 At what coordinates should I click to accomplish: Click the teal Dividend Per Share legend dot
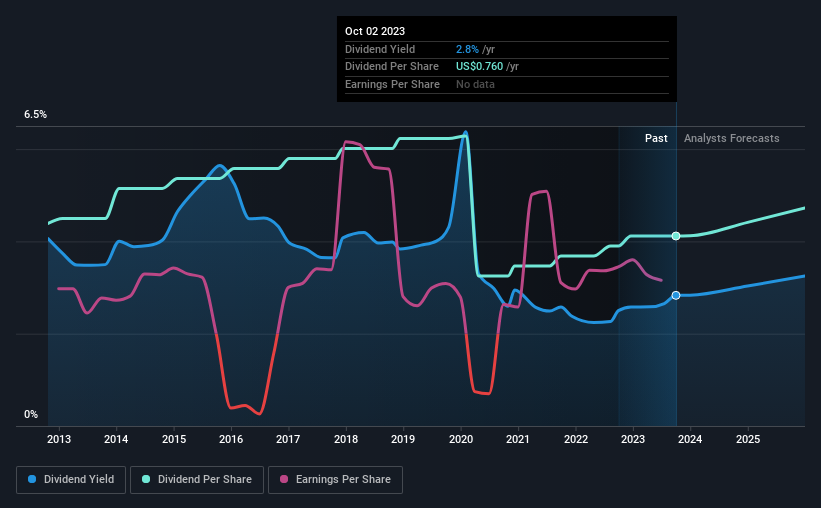click(146, 479)
